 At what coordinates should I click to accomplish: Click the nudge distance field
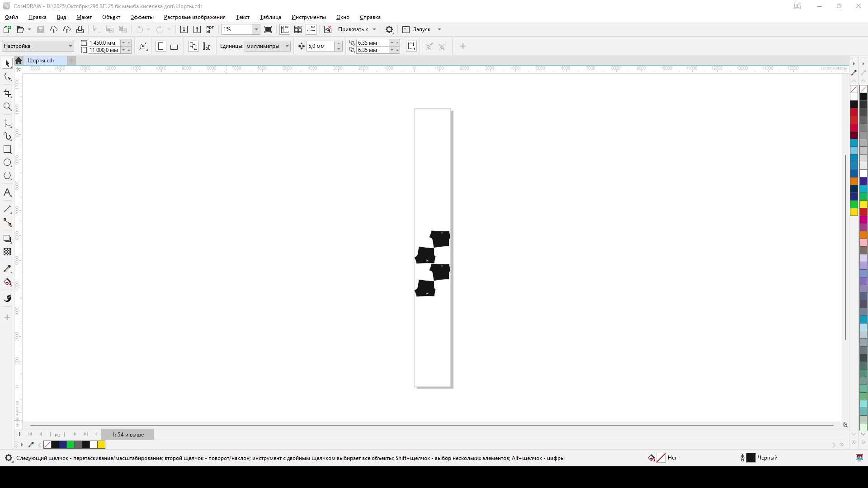click(x=321, y=46)
